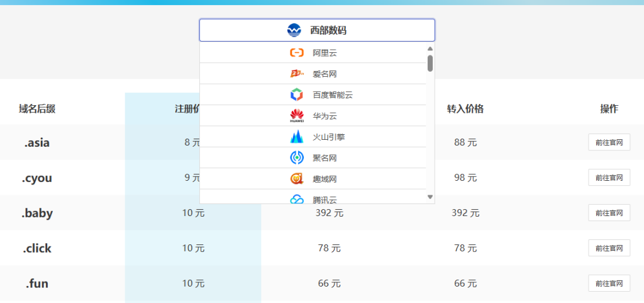Select 腾讯云 in the dropdown list

(313, 197)
